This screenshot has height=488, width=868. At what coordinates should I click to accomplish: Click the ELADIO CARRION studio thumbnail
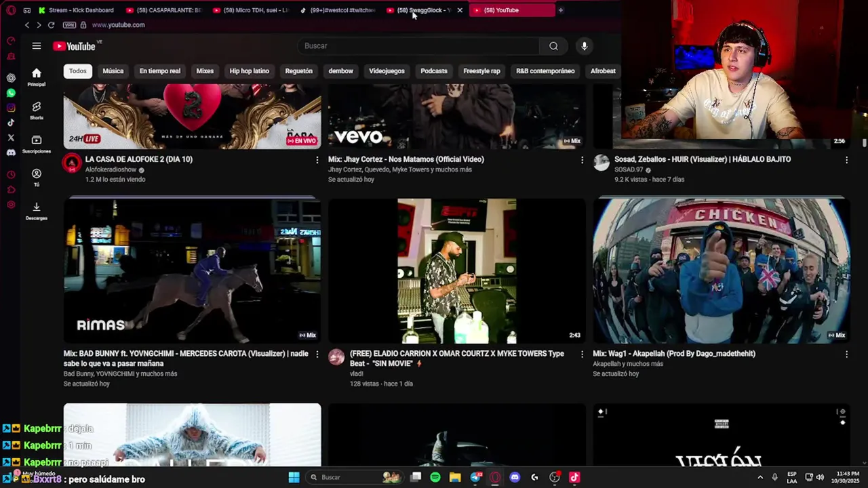457,271
